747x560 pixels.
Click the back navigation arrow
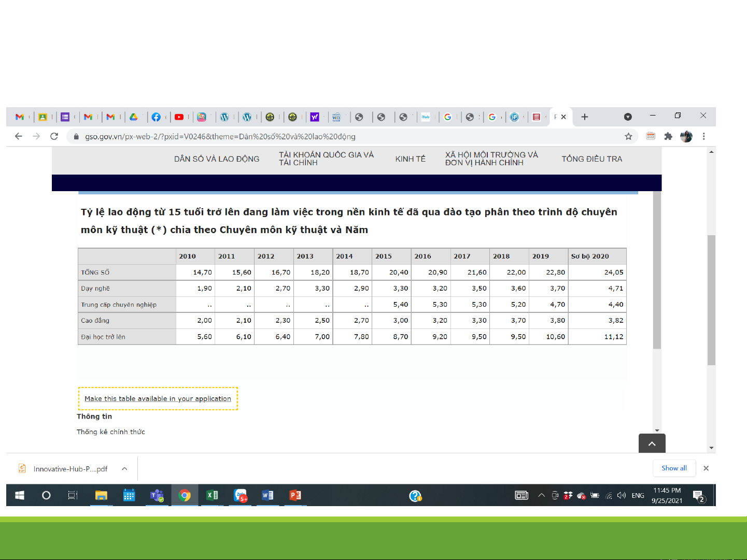pos(19,136)
